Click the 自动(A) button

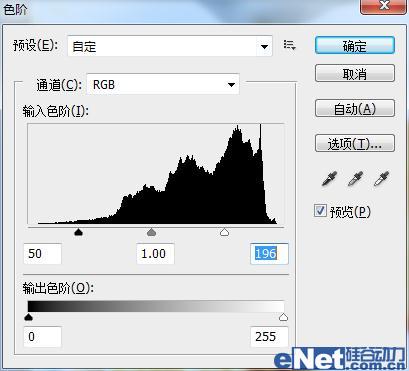pyautogui.click(x=355, y=108)
